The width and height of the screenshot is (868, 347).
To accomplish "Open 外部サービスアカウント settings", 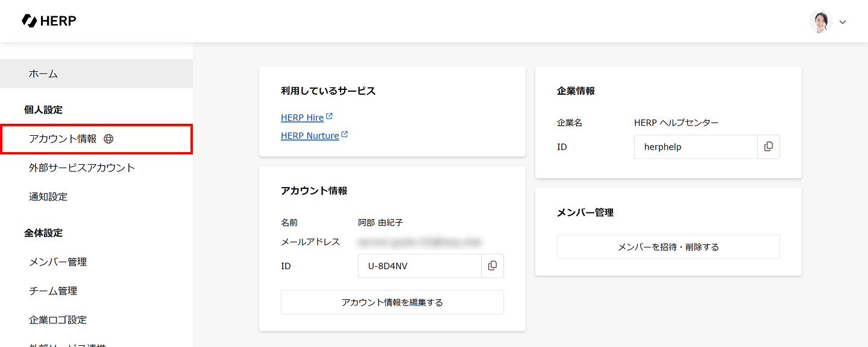I will pyautogui.click(x=82, y=168).
